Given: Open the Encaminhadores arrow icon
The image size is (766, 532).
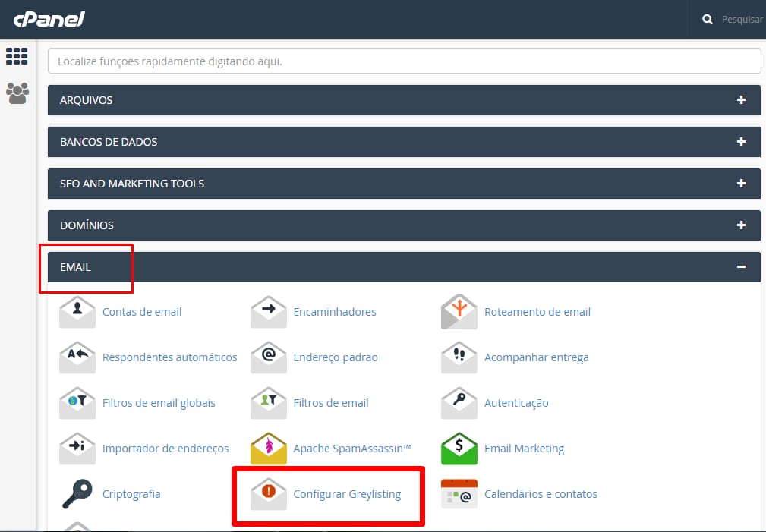Looking at the screenshot, I should [x=269, y=312].
